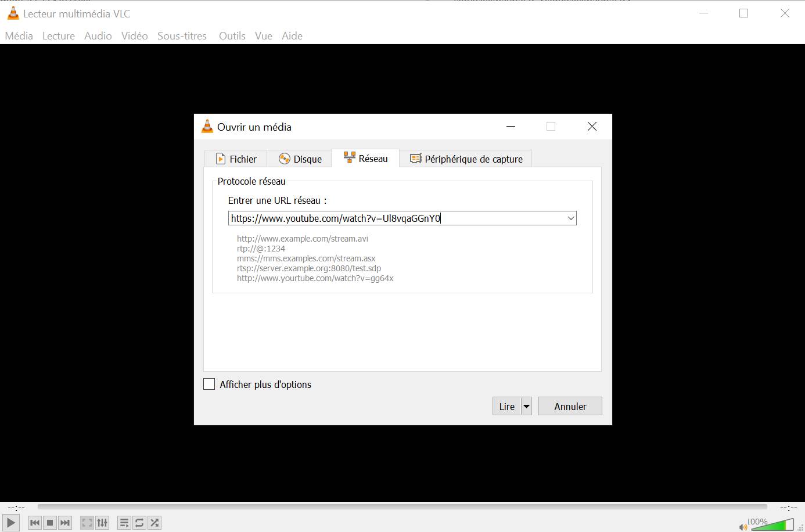Open the Lecture menu

(x=59, y=35)
